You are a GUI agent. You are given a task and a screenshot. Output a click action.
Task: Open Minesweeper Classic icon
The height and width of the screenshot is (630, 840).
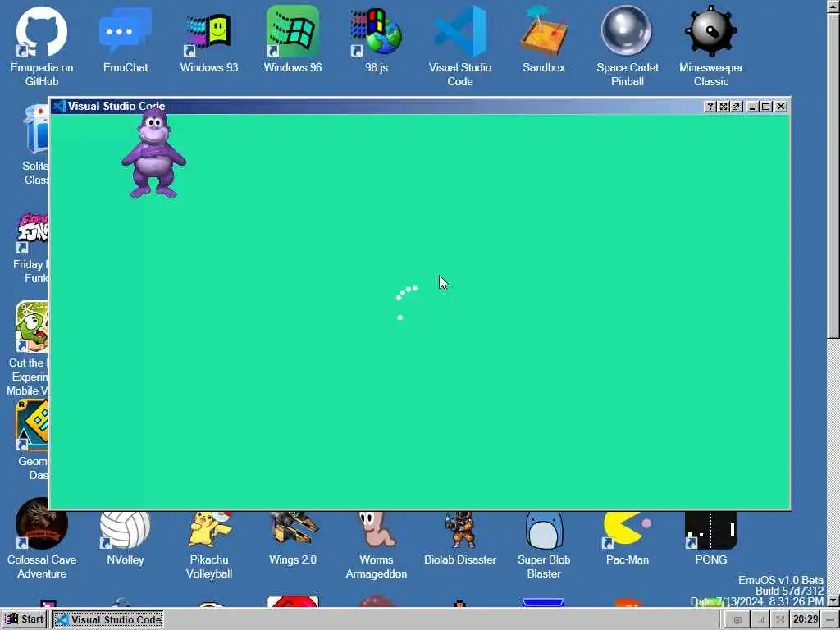[711, 46]
